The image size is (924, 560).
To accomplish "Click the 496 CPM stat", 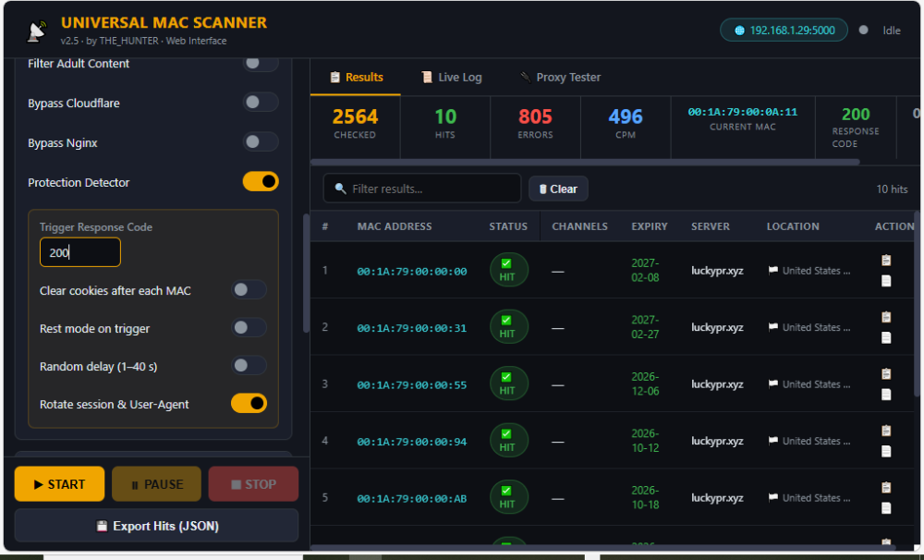I will coord(626,123).
